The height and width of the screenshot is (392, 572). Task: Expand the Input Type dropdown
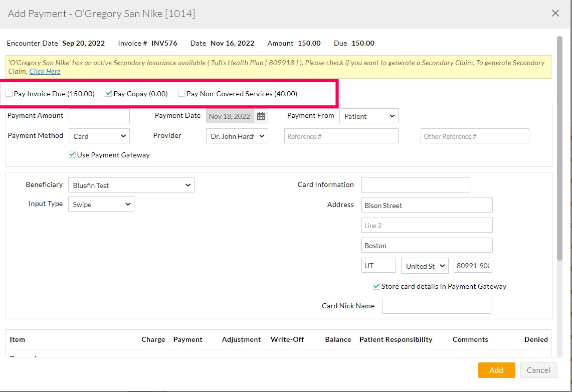pos(101,204)
